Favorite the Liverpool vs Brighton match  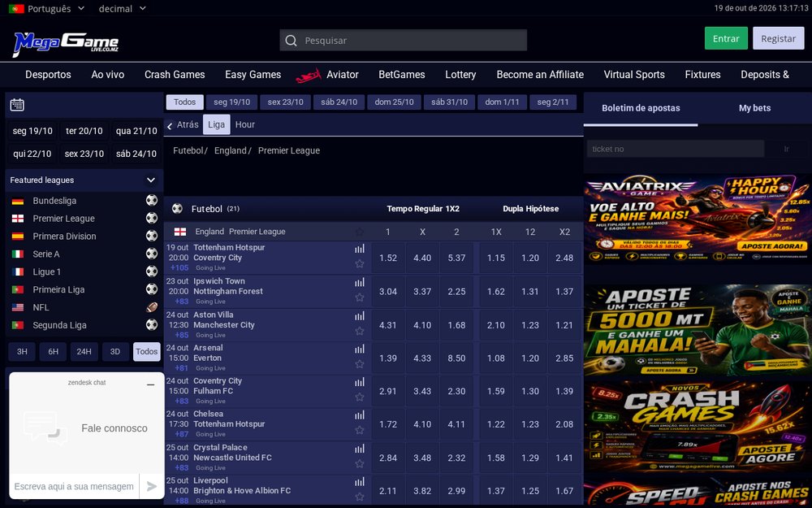click(360, 497)
